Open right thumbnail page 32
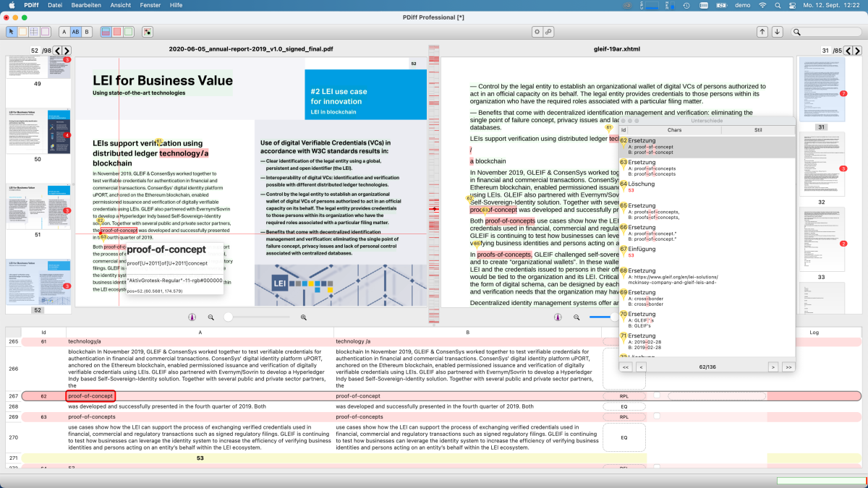Viewport: 868px width, 488px height. [822, 166]
